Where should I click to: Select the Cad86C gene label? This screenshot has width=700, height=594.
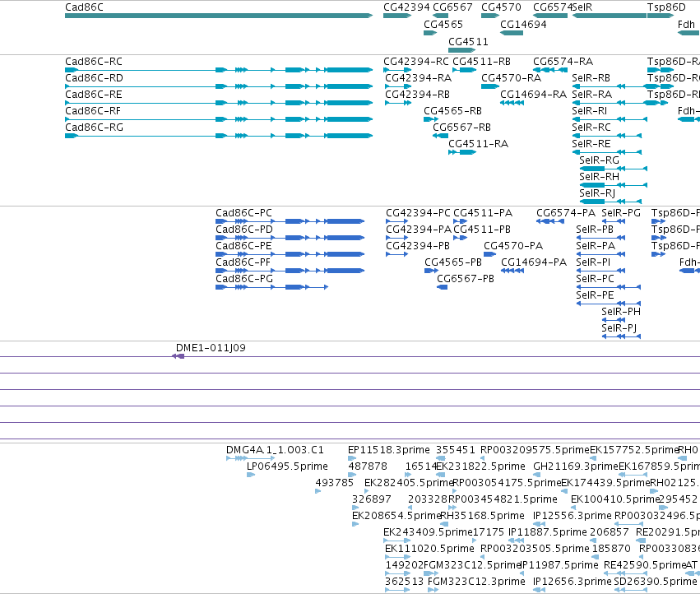[x=85, y=7]
